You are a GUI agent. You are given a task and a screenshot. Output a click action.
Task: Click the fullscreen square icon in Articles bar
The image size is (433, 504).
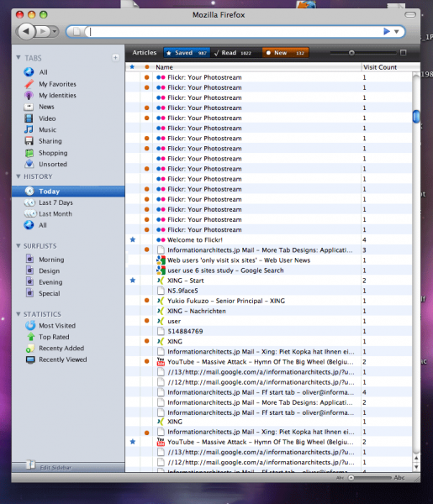[403, 52]
